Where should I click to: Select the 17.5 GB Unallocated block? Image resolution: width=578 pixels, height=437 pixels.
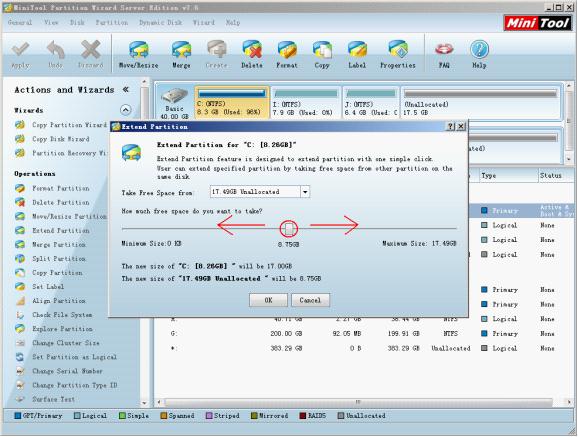tap(480, 103)
